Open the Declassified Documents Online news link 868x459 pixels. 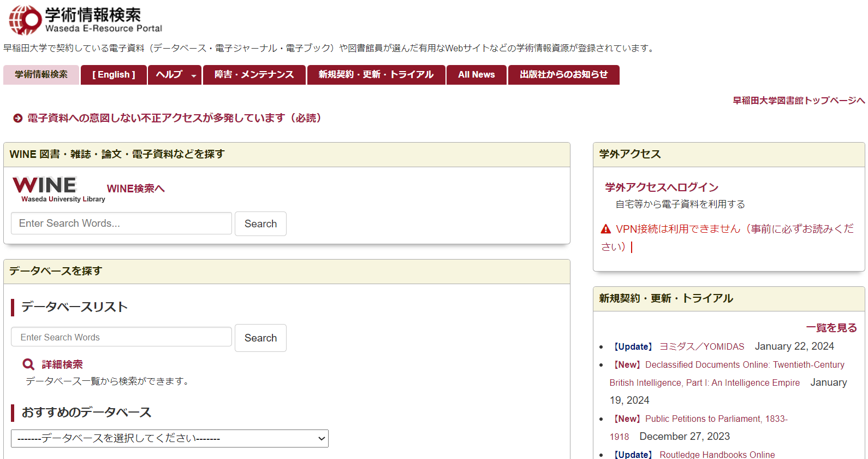727,374
